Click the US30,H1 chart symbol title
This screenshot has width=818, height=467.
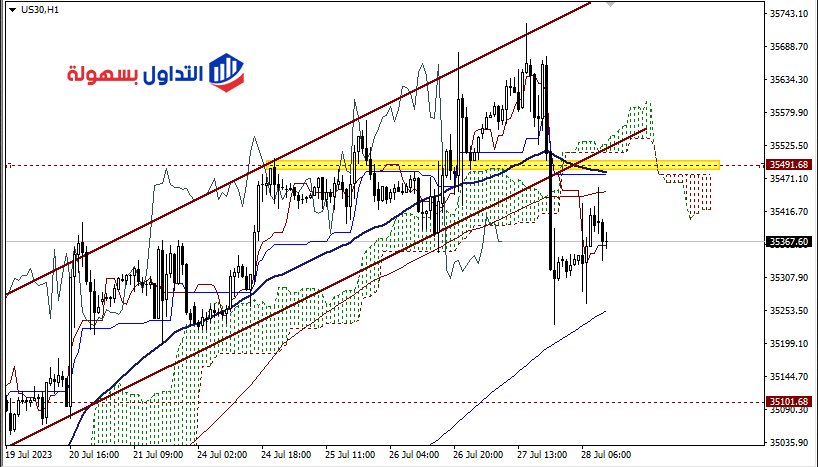click(39, 8)
